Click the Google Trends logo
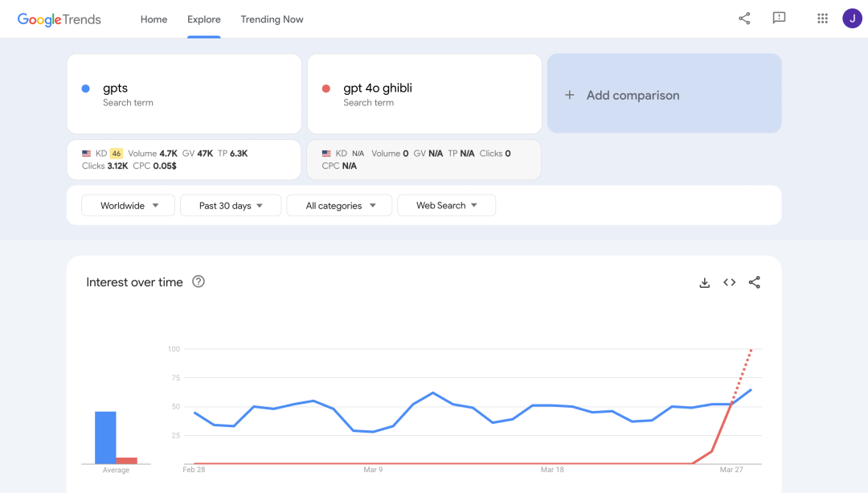Image resolution: width=868 pixels, height=493 pixels. point(59,19)
